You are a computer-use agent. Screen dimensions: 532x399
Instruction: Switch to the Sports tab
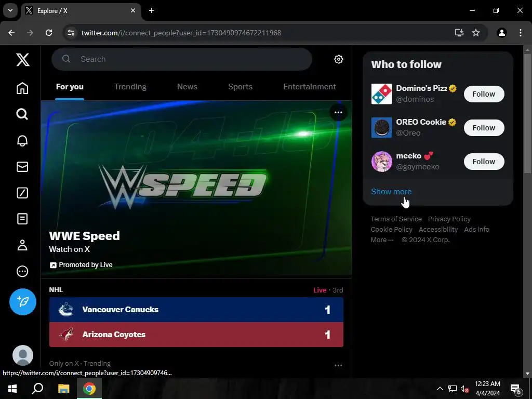[240, 87]
